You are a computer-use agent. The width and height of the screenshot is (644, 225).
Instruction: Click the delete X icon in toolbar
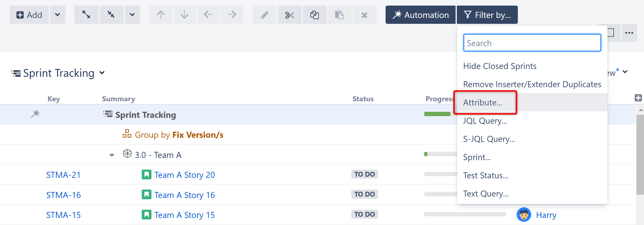(x=364, y=15)
